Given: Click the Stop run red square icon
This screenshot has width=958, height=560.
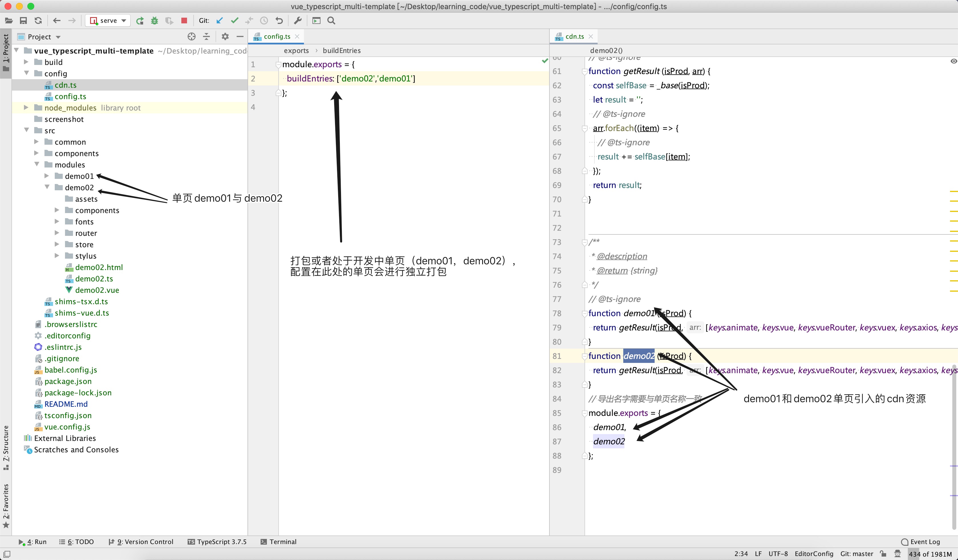Looking at the screenshot, I should 184,21.
